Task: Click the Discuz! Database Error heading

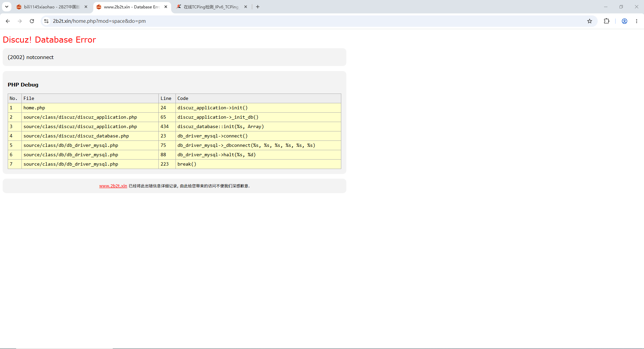Action: (49, 40)
